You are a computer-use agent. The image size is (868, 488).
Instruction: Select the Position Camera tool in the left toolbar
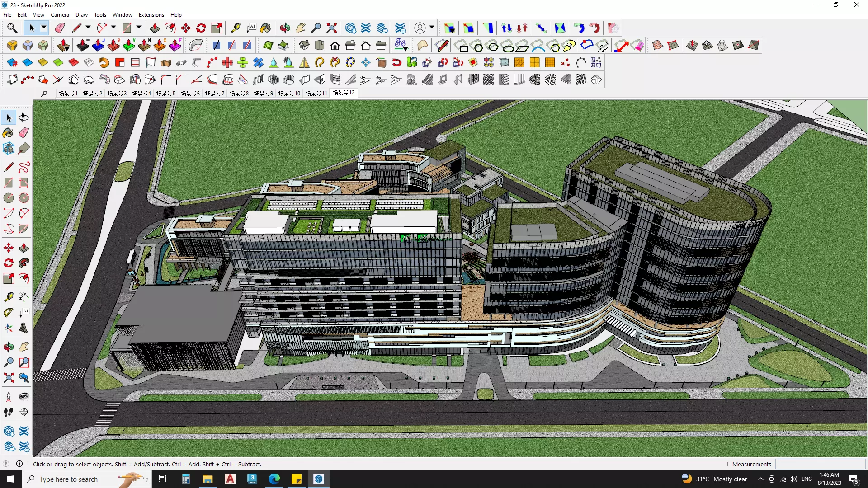9,397
